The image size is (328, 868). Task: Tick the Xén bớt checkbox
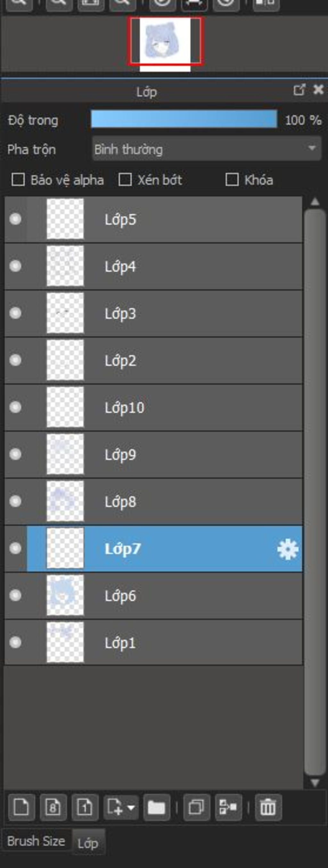point(125,180)
